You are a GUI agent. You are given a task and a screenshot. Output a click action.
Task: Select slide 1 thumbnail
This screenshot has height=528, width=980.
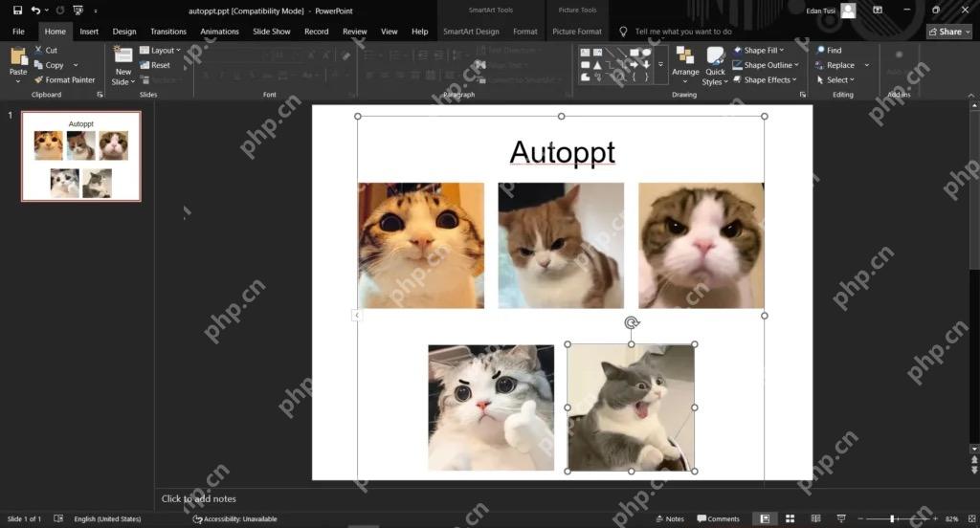81,156
